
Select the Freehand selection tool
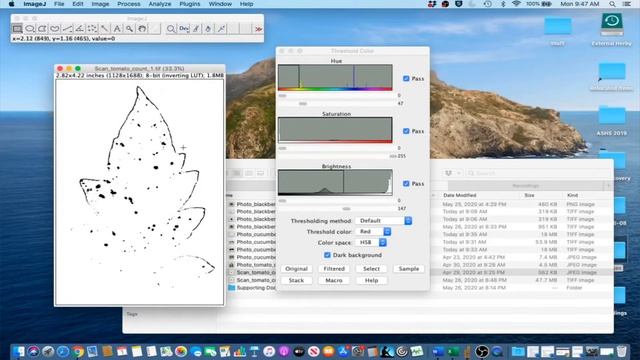[x=55, y=29]
